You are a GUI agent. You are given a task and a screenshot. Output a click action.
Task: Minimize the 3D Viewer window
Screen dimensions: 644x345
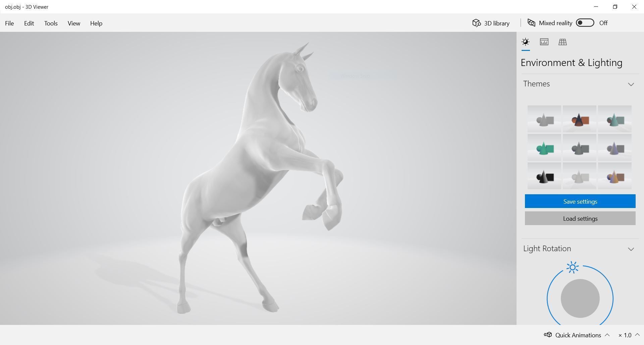pos(596,7)
